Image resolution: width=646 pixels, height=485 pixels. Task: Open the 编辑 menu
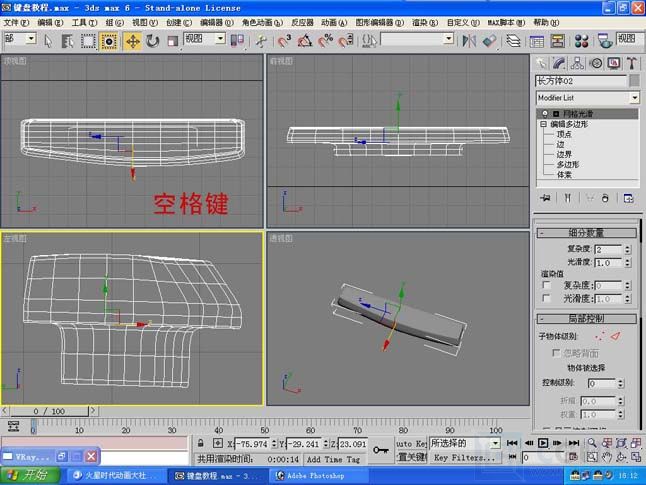(50, 22)
